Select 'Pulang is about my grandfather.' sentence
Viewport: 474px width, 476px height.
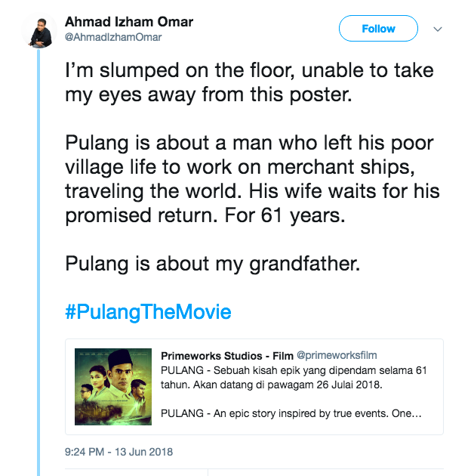pos(213,264)
